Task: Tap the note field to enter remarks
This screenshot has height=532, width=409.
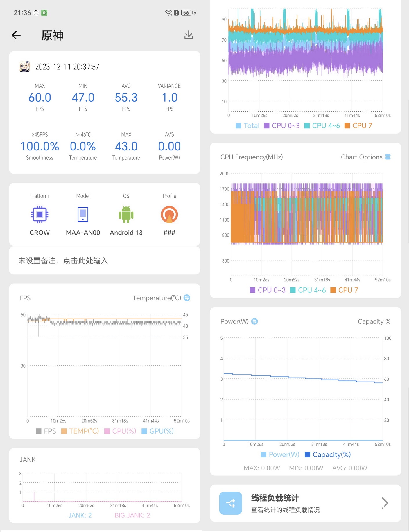Action: coord(105,260)
